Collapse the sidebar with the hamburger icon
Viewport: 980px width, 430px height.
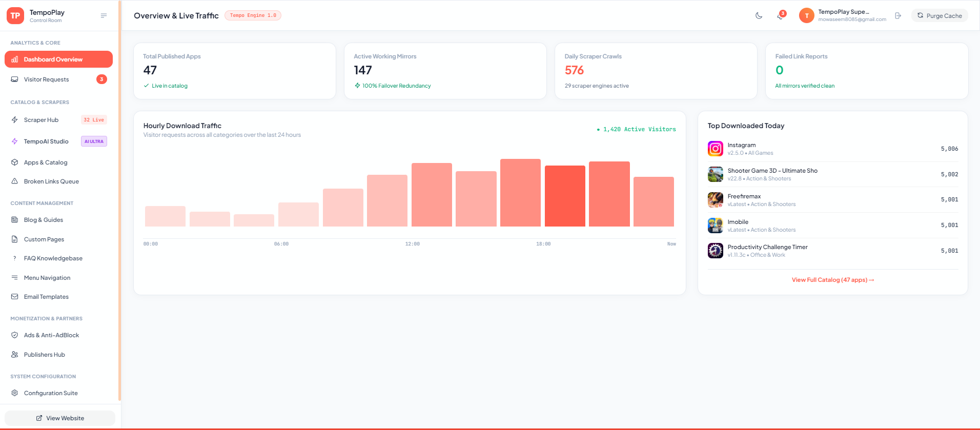[x=104, y=16]
